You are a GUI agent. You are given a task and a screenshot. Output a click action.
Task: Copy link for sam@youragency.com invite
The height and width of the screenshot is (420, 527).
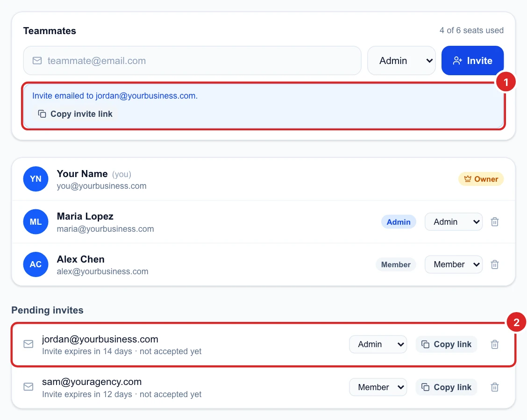446,387
